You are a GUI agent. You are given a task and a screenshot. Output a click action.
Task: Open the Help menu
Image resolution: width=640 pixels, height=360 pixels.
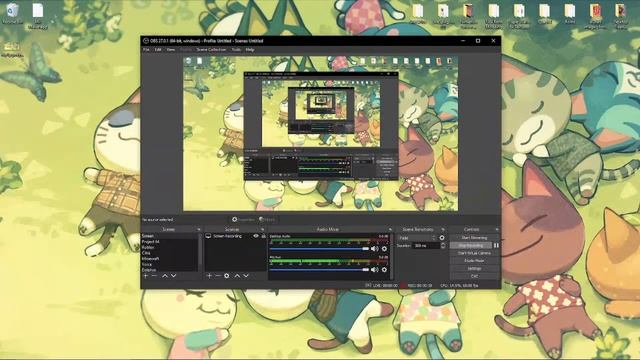point(250,49)
